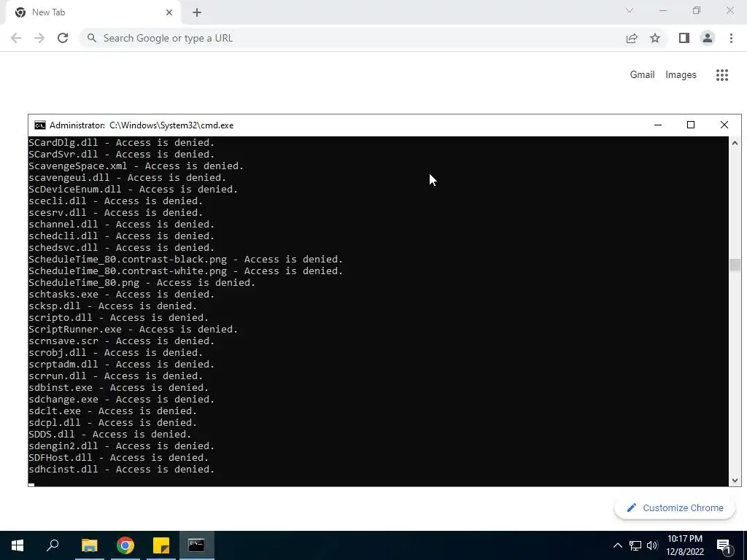
Task: Click the Chrome taskbar icon
Action: tap(125, 545)
